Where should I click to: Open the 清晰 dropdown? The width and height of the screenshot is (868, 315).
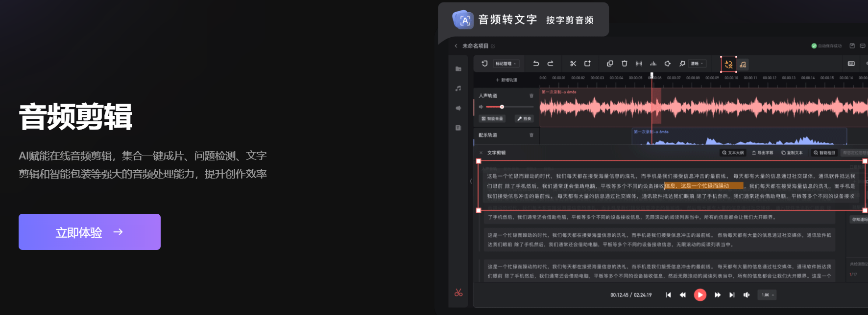click(x=697, y=64)
